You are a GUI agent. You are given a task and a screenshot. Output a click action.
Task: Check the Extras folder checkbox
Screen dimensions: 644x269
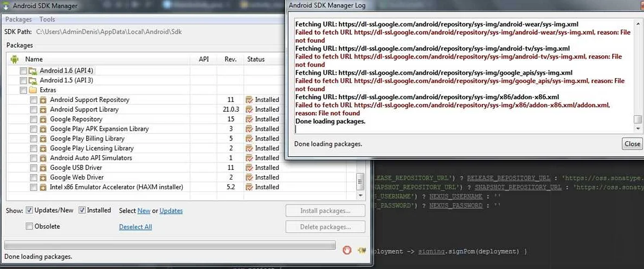pos(23,90)
